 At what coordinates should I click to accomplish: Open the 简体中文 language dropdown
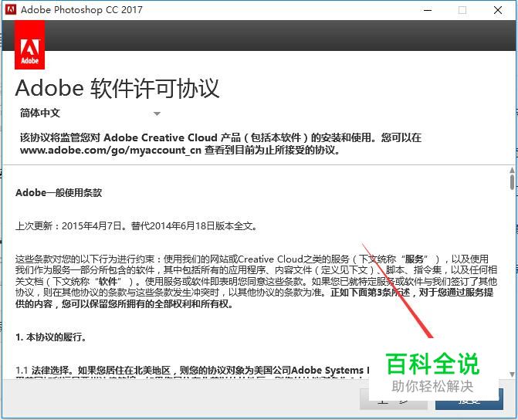click(x=90, y=113)
